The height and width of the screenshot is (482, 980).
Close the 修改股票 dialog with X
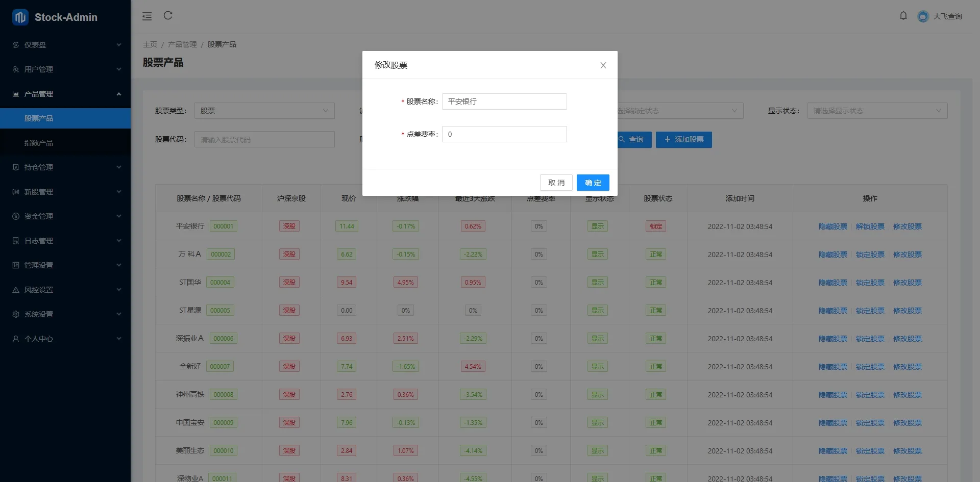(603, 65)
